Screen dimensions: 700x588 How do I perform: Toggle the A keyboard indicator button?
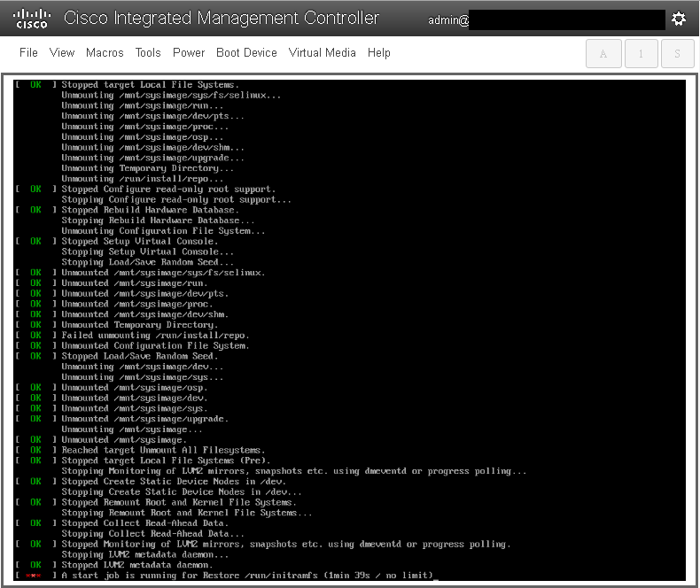(x=603, y=53)
